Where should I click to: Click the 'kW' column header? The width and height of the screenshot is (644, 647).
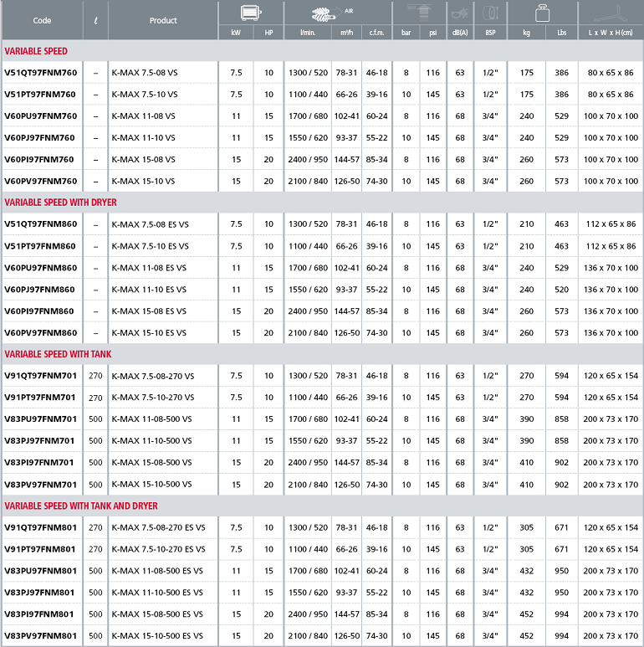pos(236,33)
